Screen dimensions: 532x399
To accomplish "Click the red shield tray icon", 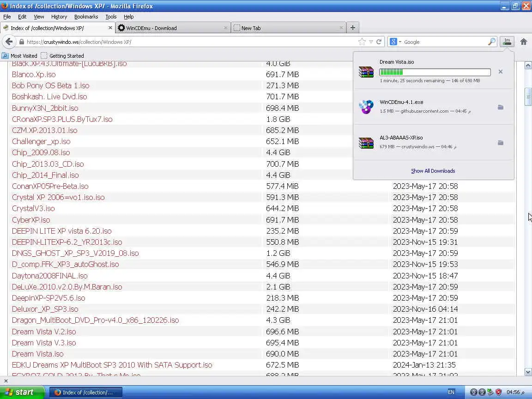I will pyautogui.click(x=498, y=392).
